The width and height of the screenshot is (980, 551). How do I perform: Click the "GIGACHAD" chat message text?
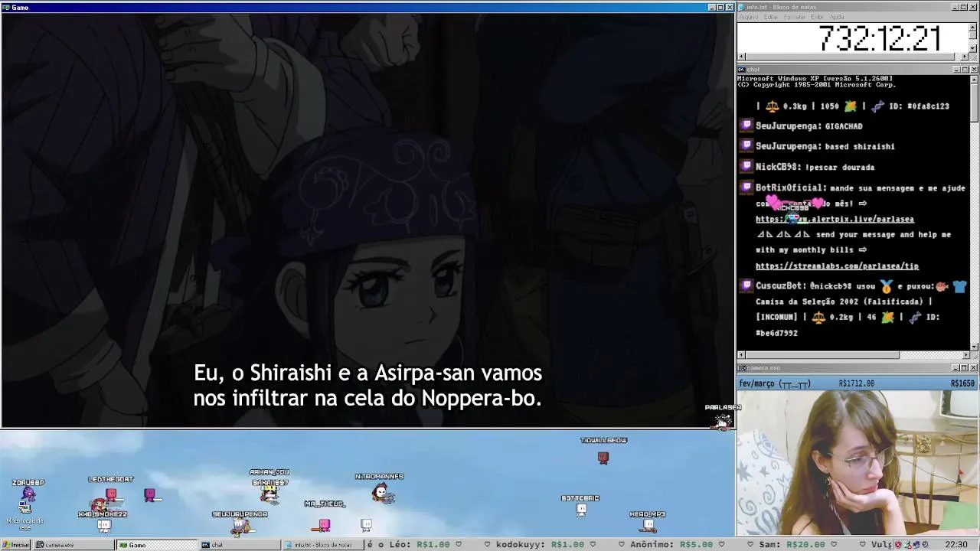[844, 126]
